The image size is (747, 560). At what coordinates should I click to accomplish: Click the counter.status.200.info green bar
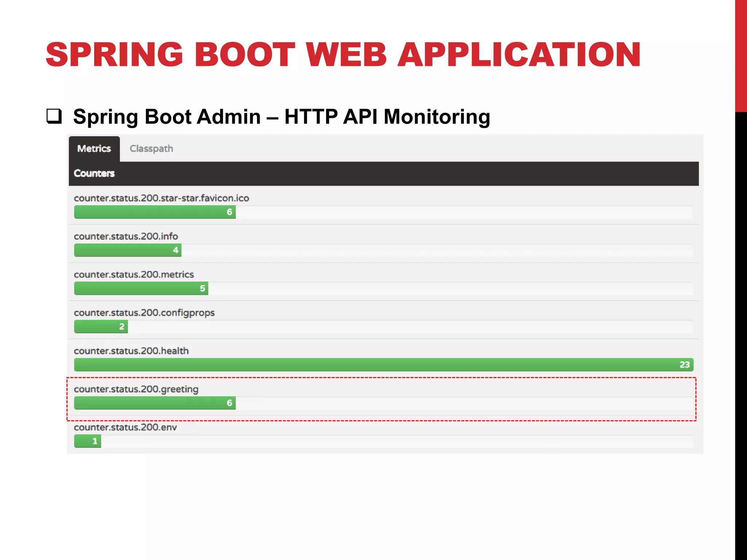click(128, 250)
